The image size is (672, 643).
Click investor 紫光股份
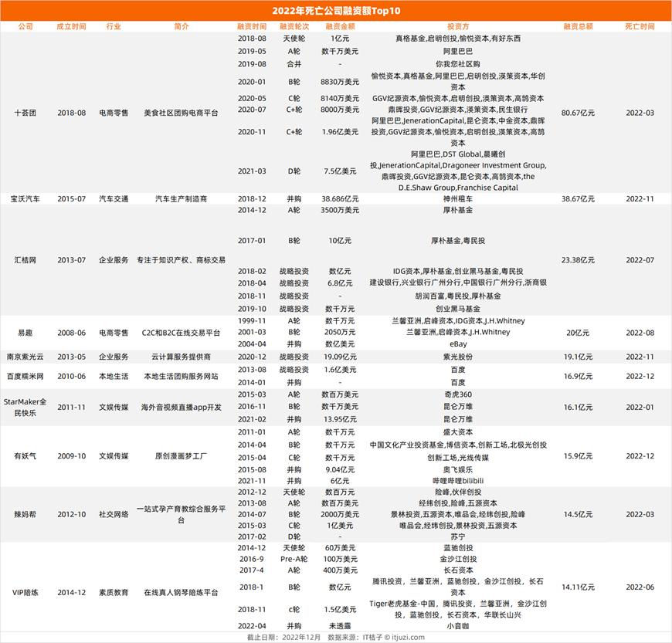458,357
